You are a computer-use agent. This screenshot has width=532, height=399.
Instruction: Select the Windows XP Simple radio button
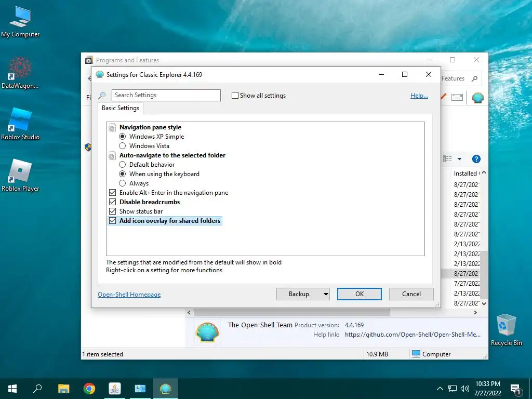123,137
